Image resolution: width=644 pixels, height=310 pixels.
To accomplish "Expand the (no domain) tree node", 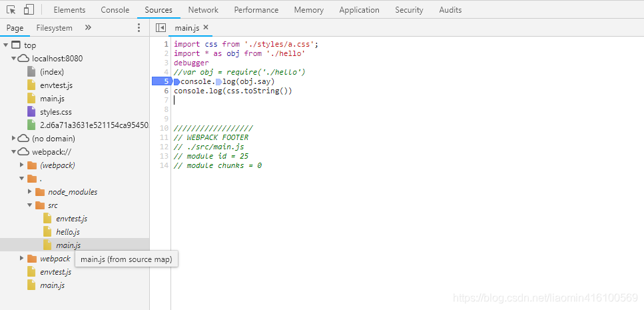I will coord(13,139).
